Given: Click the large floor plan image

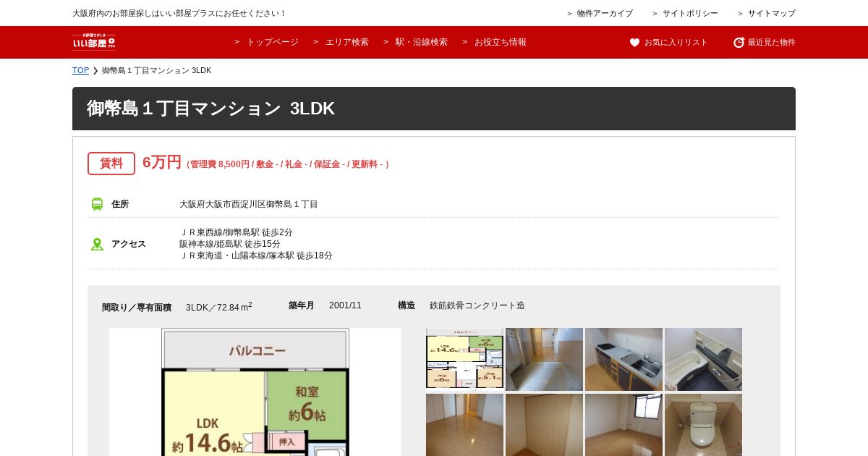Looking at the screenshot, I should point(255,392).
